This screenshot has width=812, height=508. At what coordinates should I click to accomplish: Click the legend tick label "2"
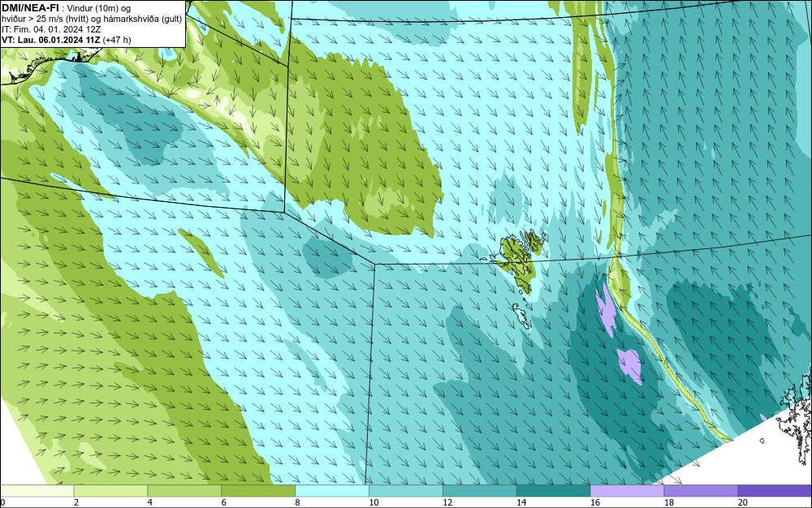(76, 502)
